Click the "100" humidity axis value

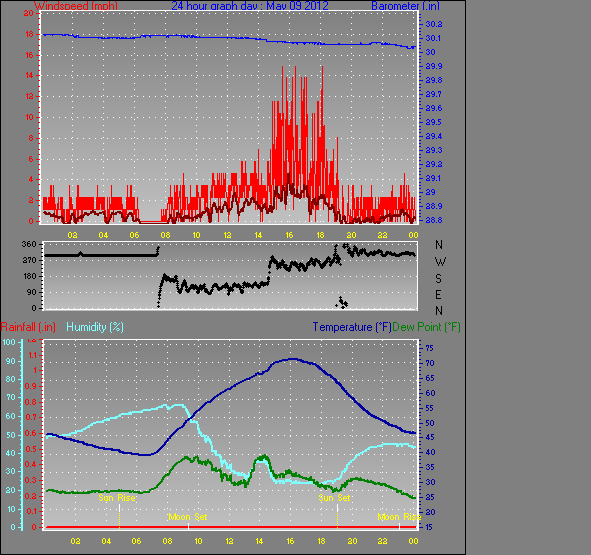coord(9,342)
